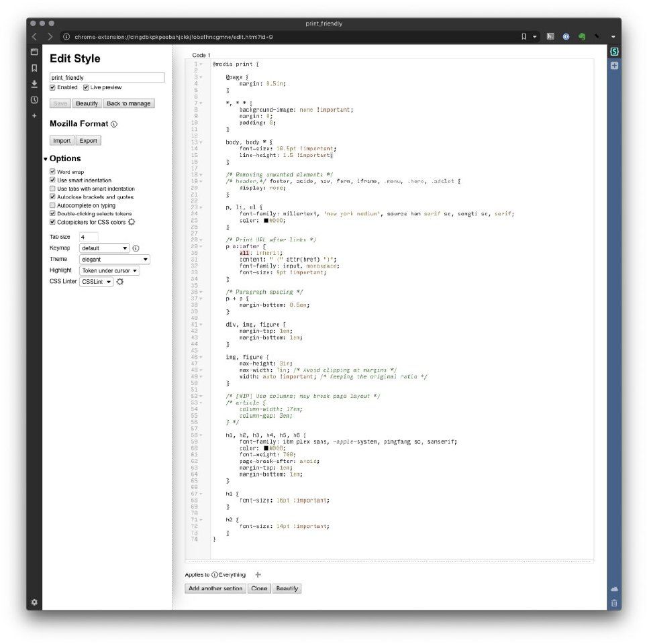The width and height of the screenshot is (647, 644).
Task: Click the info icon next to Mozilla Format
Action: [x=114, y=124]
